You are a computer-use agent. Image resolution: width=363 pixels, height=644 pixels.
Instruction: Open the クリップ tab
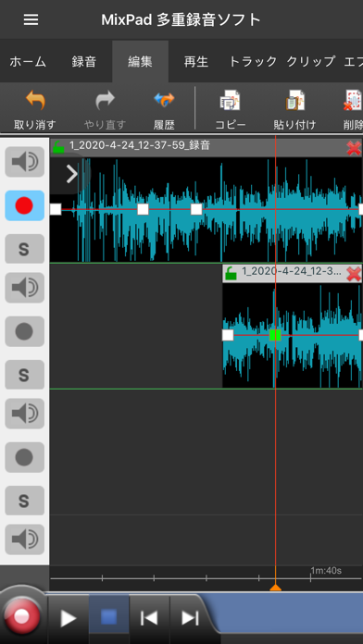(311, 62)
